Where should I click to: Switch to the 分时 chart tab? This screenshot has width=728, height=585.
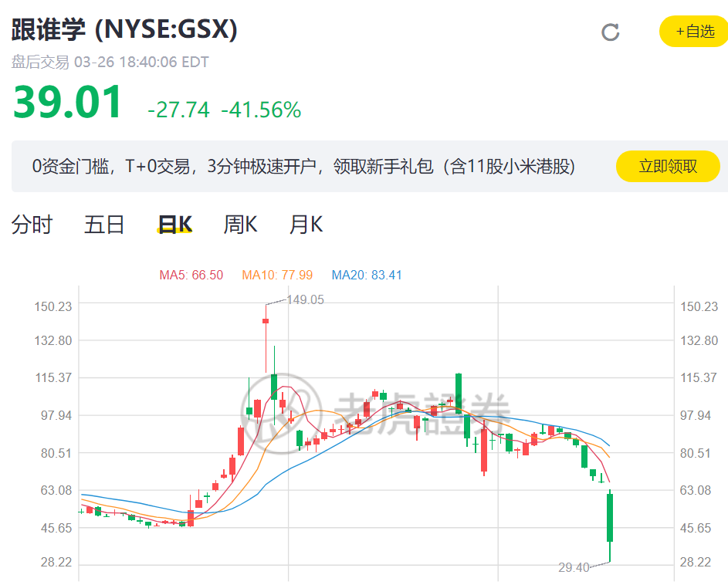[32, 225]
